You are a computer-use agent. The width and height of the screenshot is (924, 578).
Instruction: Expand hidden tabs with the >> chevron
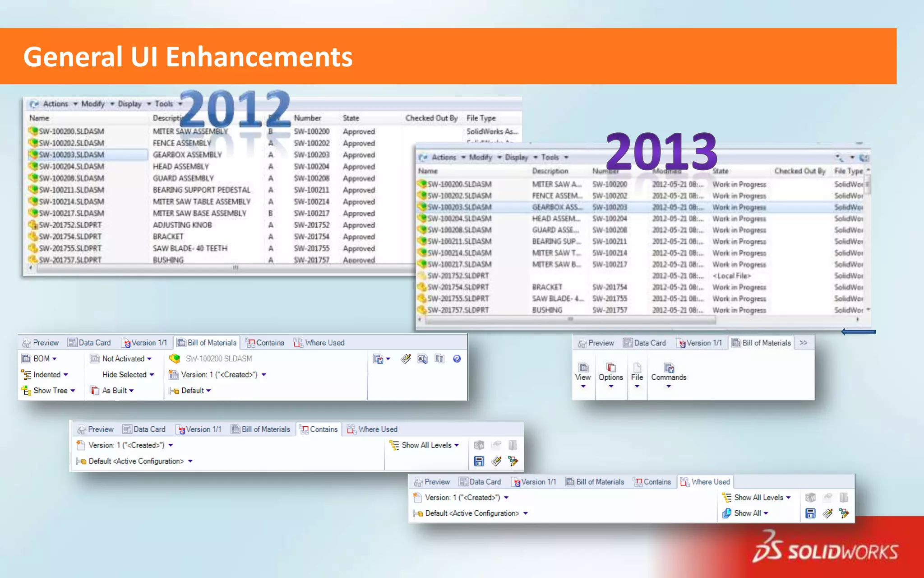tap(803, 343)
